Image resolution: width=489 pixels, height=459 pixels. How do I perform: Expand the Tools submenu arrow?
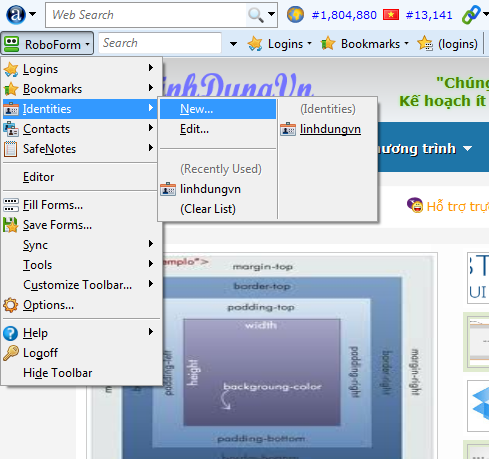(151, 264)
